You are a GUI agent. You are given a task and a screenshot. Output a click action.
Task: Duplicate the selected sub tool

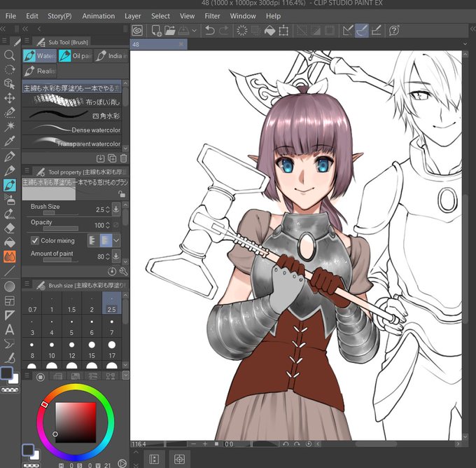pos(112,158)
